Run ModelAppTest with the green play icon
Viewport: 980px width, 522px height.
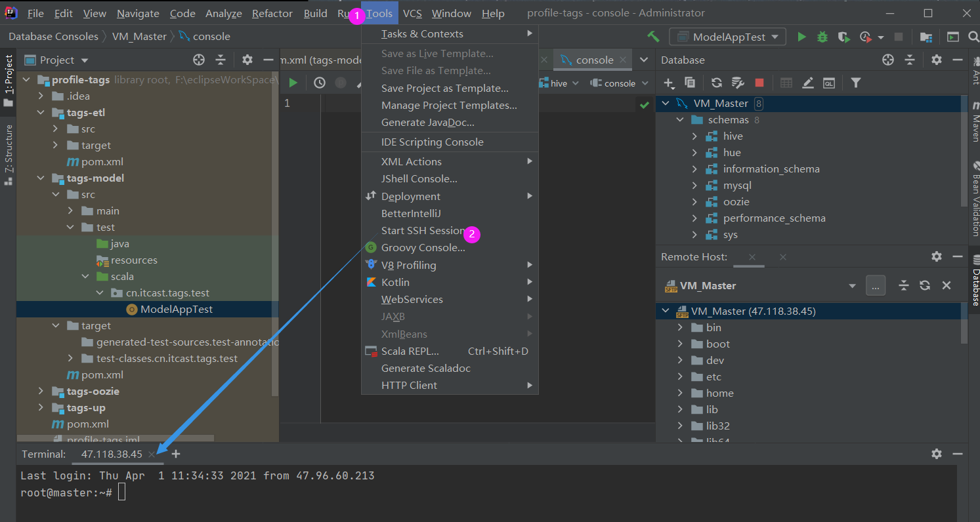[x=801, y=37]
